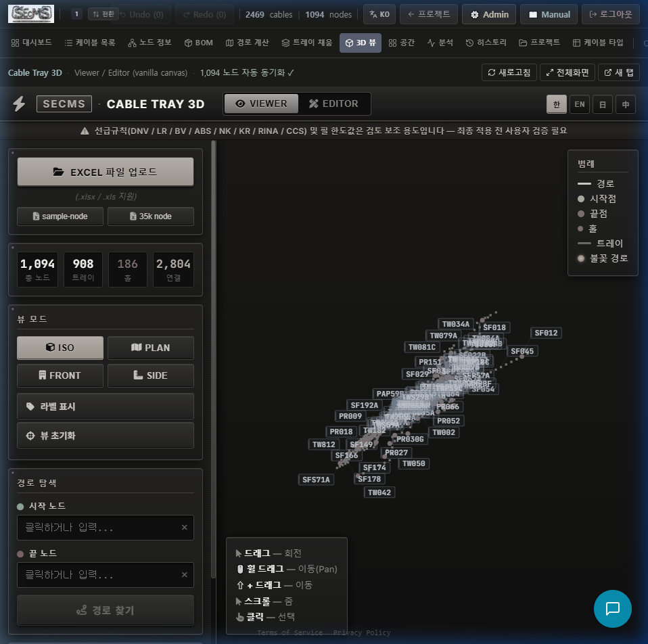The image size is (648, 644).
Task: Open the 트레이 채움 tab
Action: 307,43
